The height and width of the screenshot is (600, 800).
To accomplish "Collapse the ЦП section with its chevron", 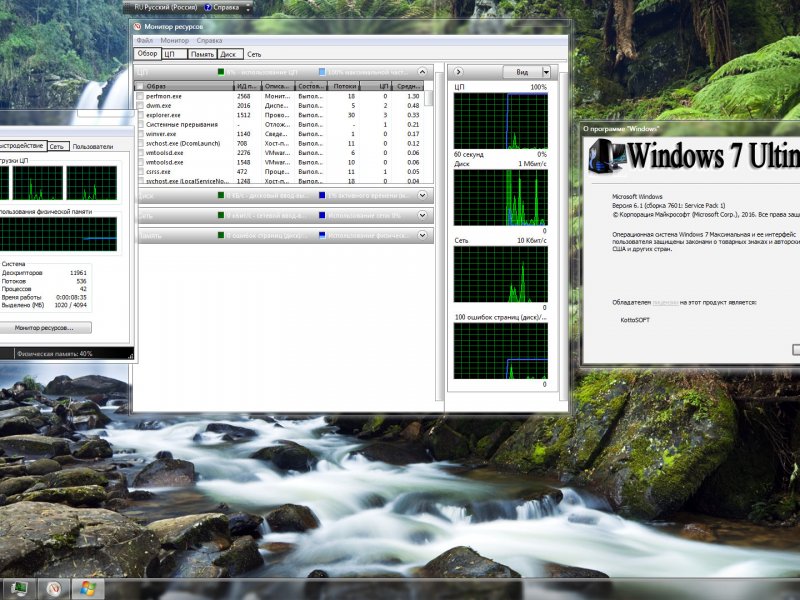I will coord(422,72).
